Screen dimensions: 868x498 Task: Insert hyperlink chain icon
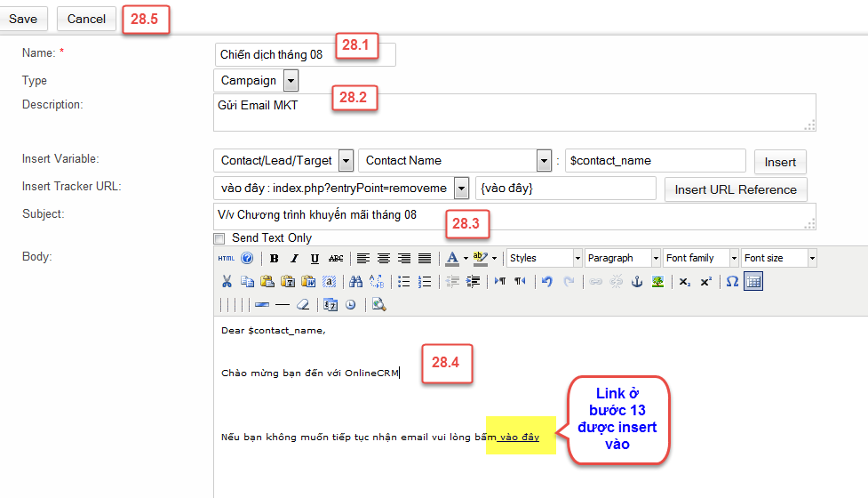(x=595, y=281)
